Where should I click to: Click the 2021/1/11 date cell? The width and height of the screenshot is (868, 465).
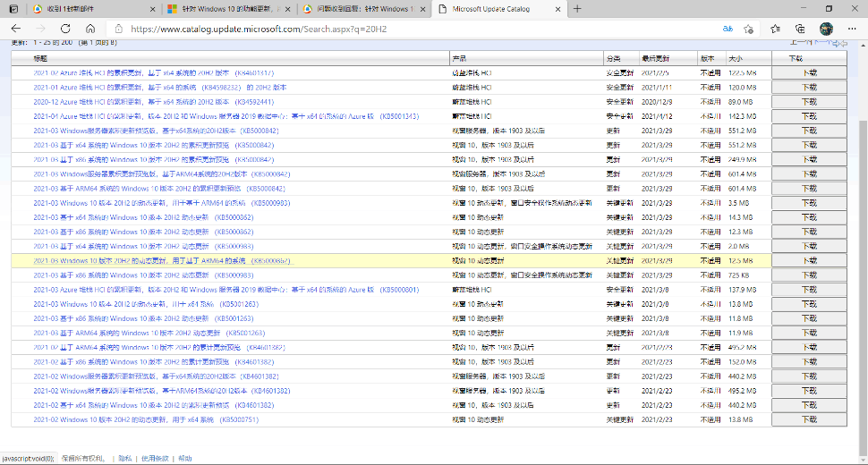(x=657, y=88)
